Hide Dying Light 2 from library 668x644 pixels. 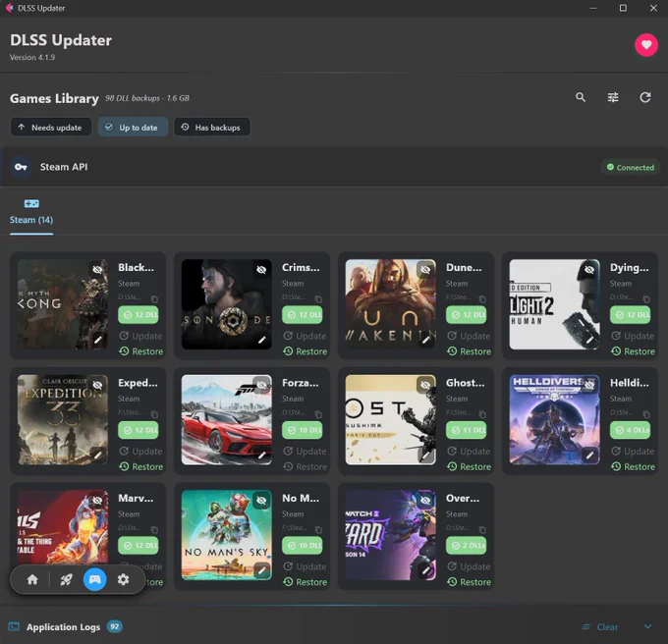click(x=589, y=269)
